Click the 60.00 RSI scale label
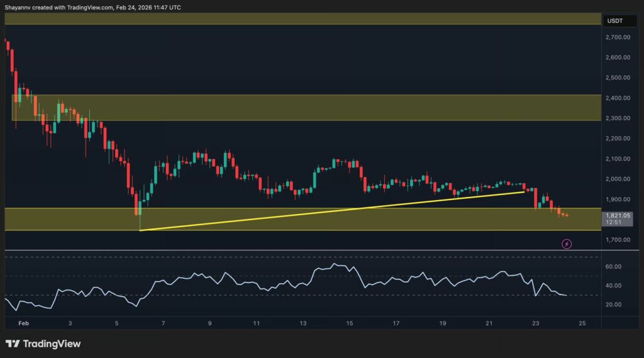 613,267
